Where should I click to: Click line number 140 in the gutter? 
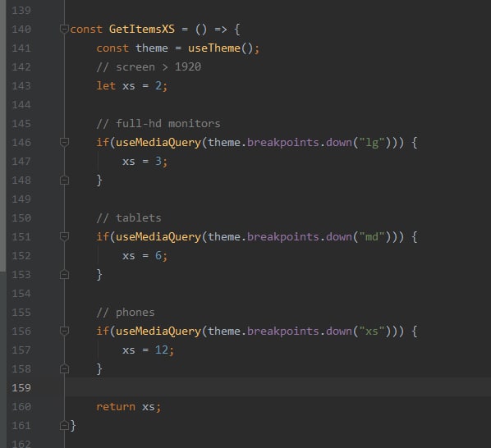pos(21,30)
